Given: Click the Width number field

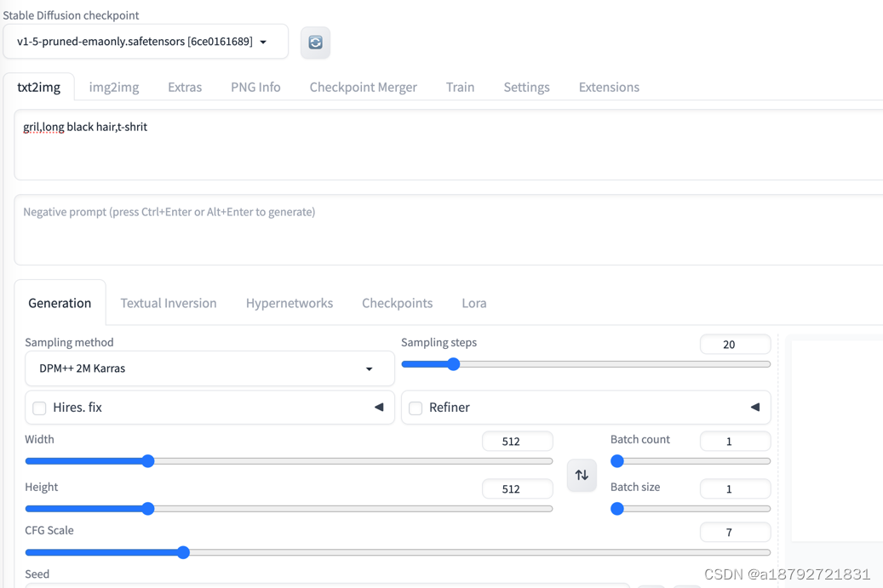Looking at the screenshot, I should [517, 441].
